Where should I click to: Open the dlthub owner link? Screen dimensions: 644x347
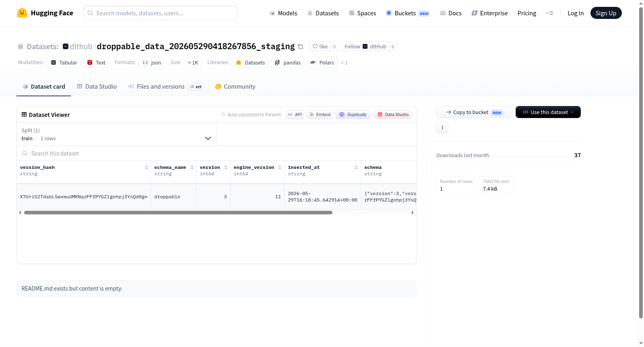pyautogui.click(x=81, y=46)
